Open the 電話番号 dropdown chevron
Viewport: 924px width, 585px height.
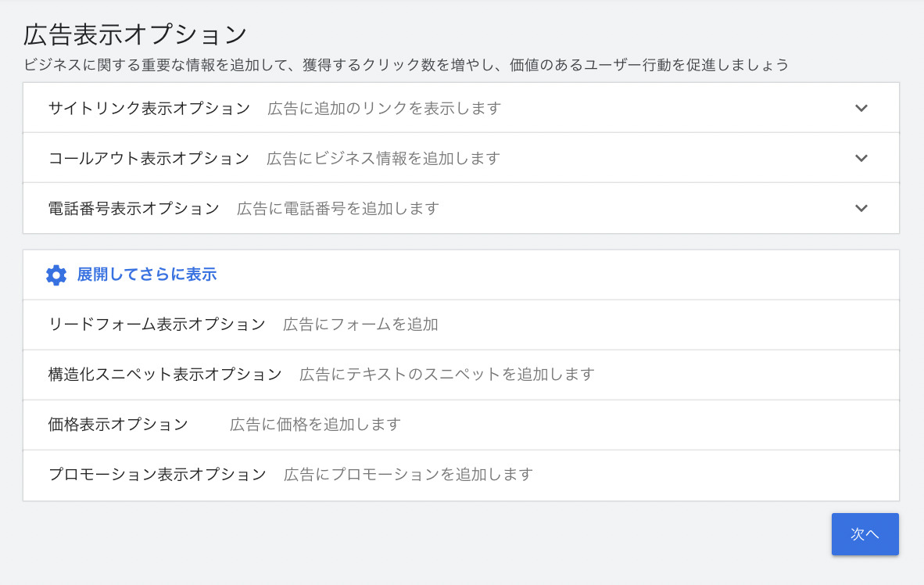pos(861,208)
